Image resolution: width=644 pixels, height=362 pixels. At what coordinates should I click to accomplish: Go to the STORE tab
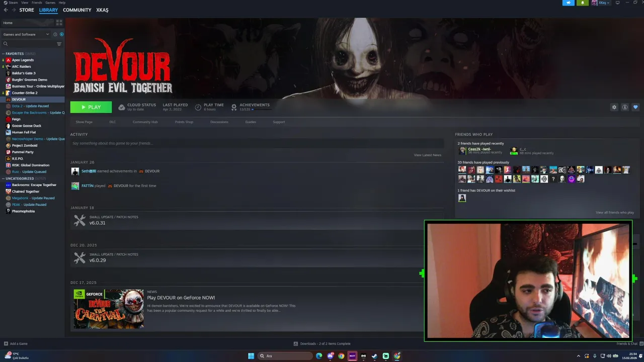pos(27,10)
